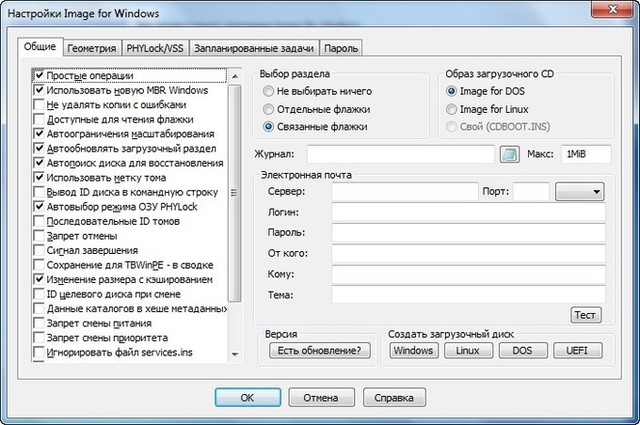Click the Тема text field
Screen dimensions: 640x425
click(469, 295)
